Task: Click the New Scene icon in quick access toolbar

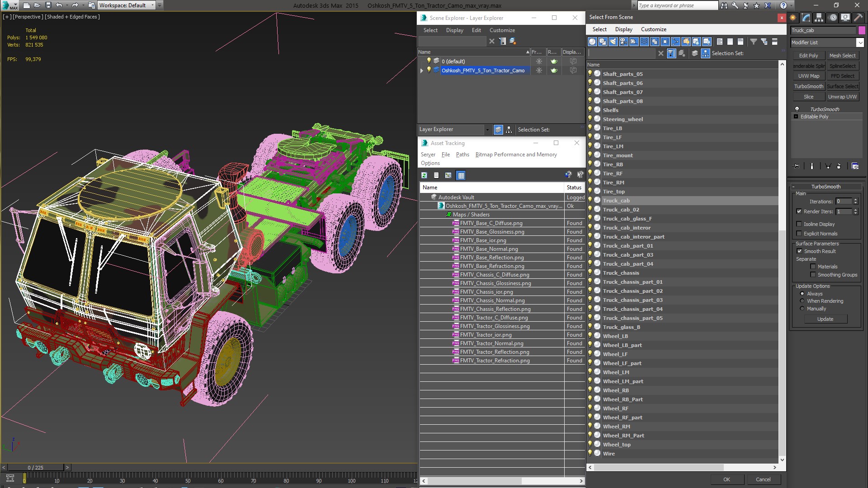Action: (x=27, y=5)
